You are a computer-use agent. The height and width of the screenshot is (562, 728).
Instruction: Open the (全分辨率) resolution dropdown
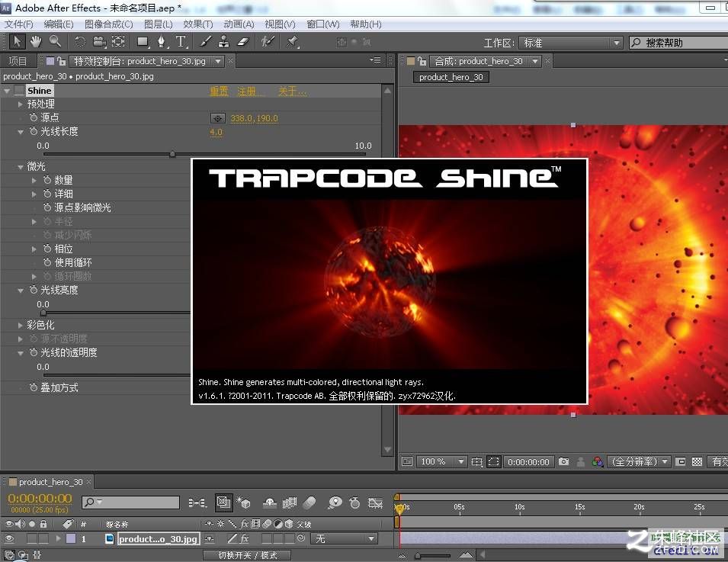639,461
